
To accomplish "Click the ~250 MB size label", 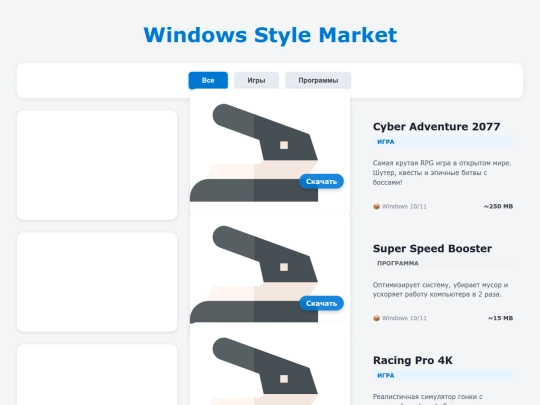I will coord(498,206).
